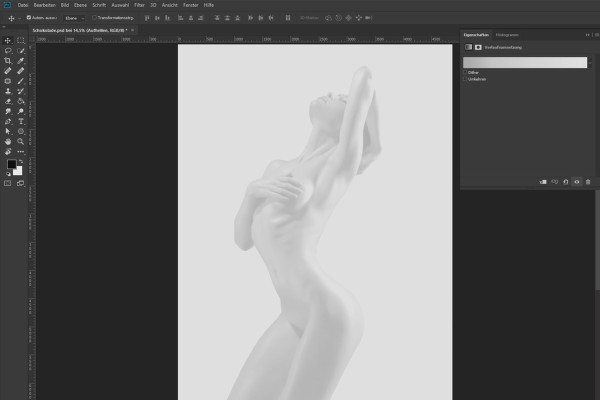Select the Crop tool
Image resolution: width=600 pixels, height=400 pixels.
(x=8, y=60)
